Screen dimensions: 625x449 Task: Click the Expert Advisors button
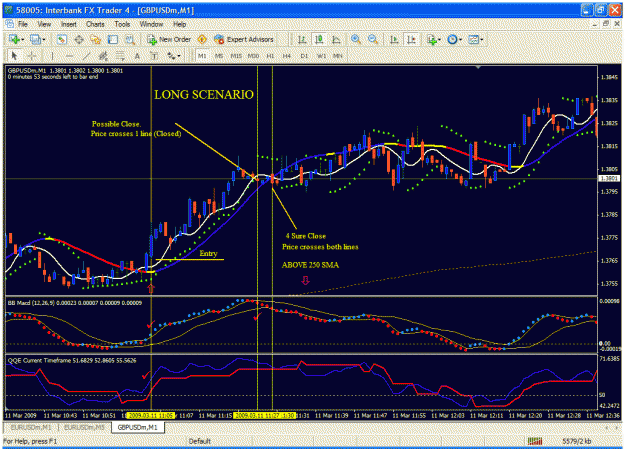(x=244, y=39)
